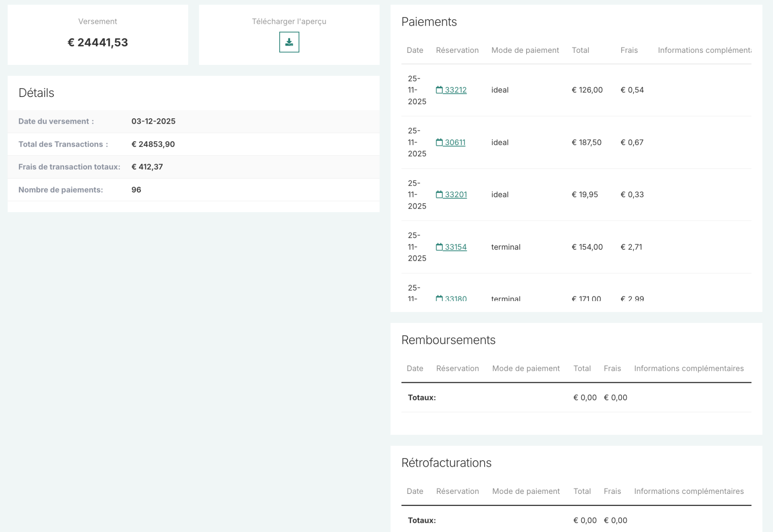Click Mode de paiement header in Paiements
The image size is (773, 532).
tap(525, 50)
